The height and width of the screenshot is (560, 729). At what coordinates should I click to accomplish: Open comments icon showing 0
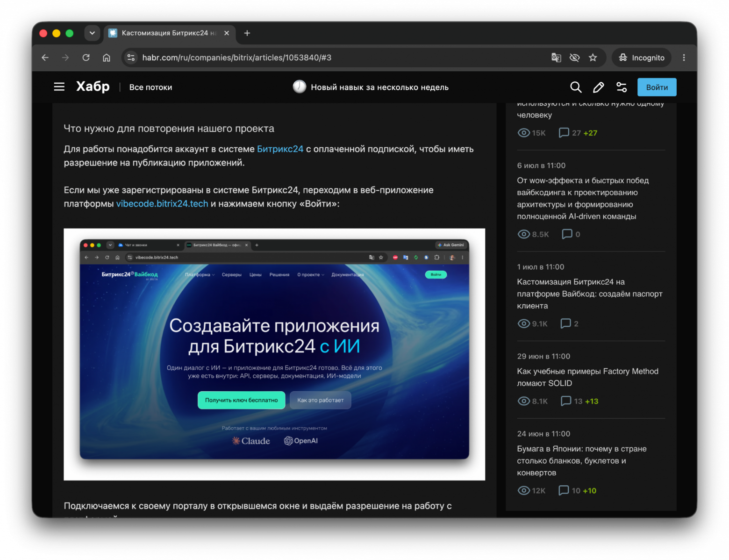click(567, 234)
